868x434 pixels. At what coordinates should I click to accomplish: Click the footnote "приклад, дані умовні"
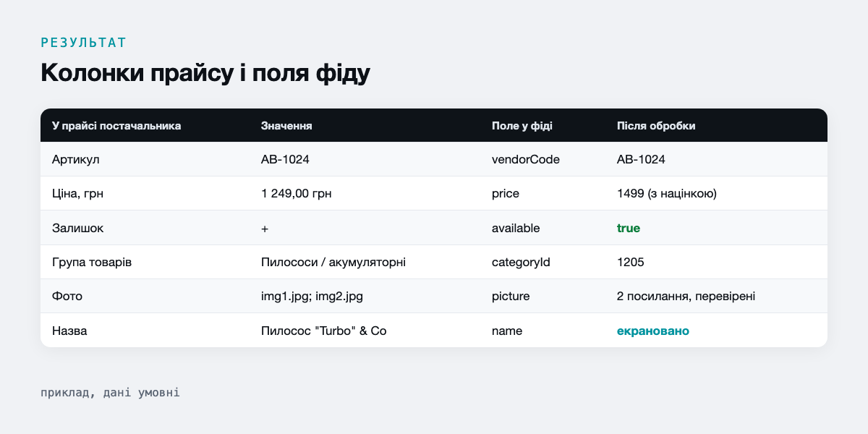(110, 393)
